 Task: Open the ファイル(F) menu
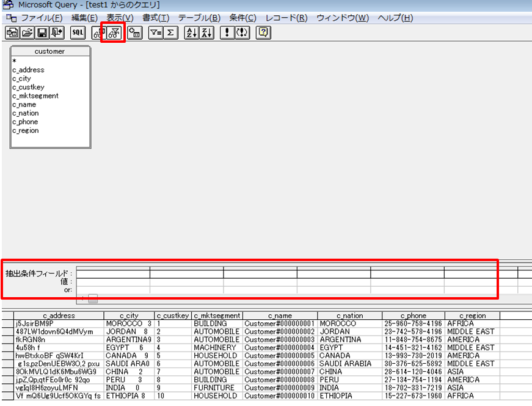click(42, 18)
